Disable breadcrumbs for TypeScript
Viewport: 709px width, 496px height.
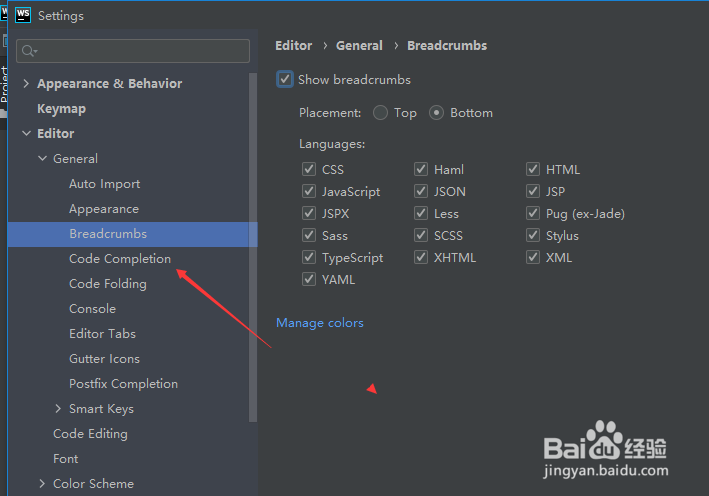pos(309,258)
